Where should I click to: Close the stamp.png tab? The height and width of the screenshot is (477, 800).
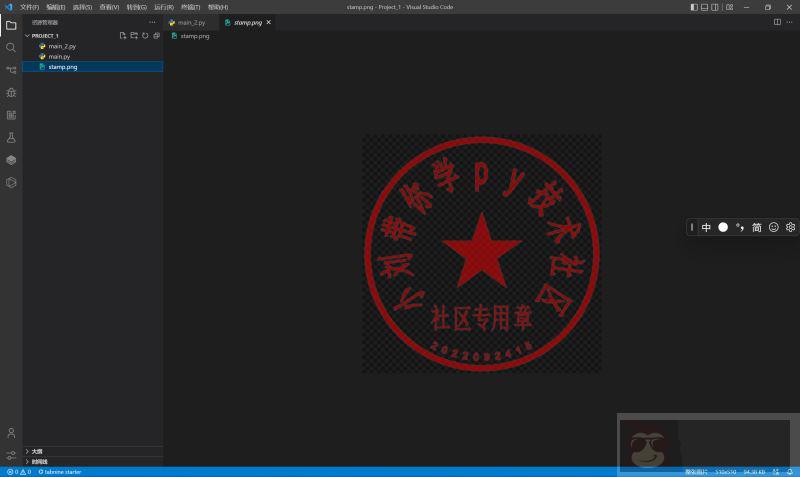click(x=268, y=22)
